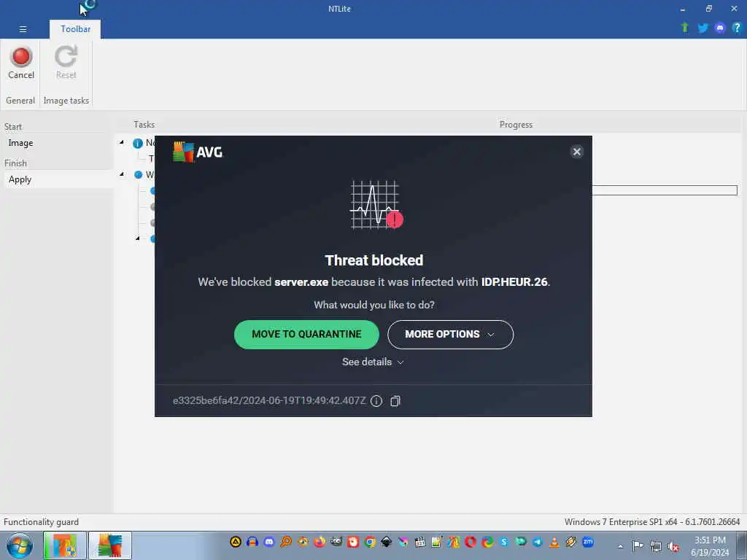Launch VLC media player from taskbar
This screenshot has width=747, height=560.
(x=554, y=542)
